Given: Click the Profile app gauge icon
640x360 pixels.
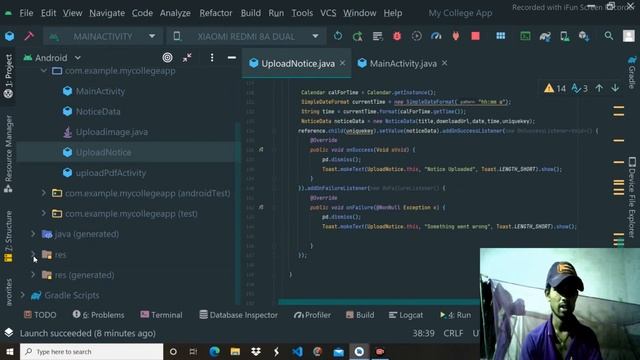Looking at the screenshot, I should [x=436, y=36].
